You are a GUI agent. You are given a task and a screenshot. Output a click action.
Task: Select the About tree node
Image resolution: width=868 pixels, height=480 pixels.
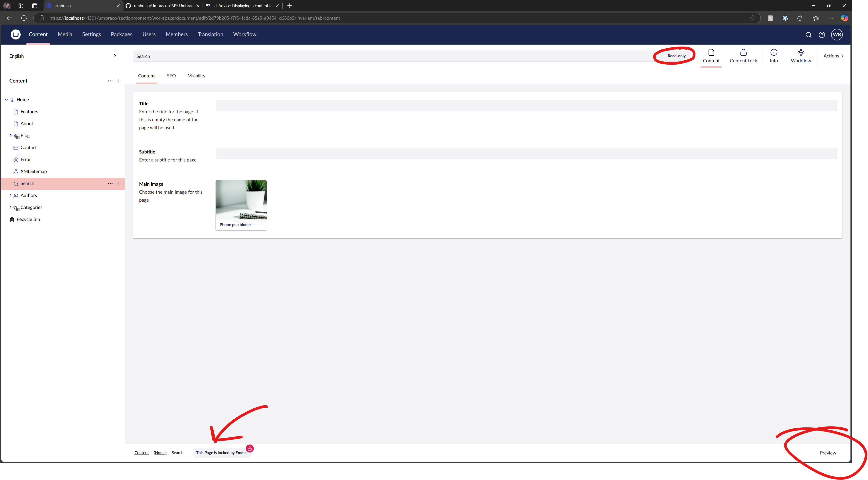pos(27,124)
